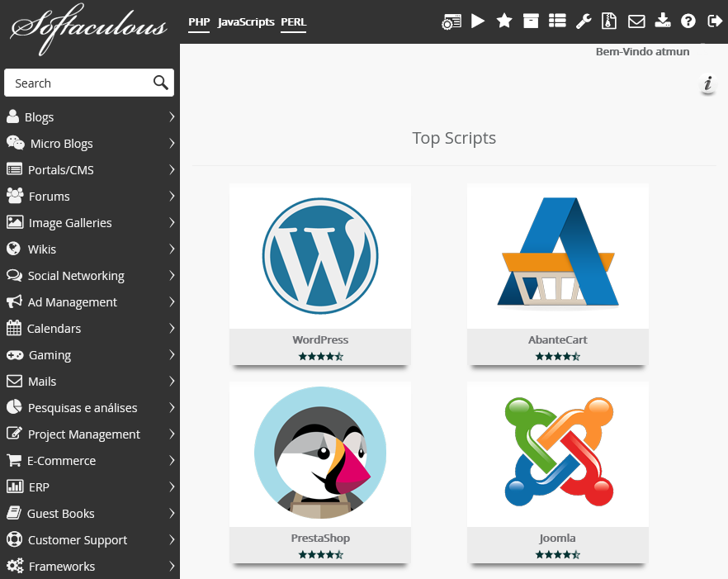Expand the Portals/CMS chevron
The image size is (728, 579).
point(172,169)
